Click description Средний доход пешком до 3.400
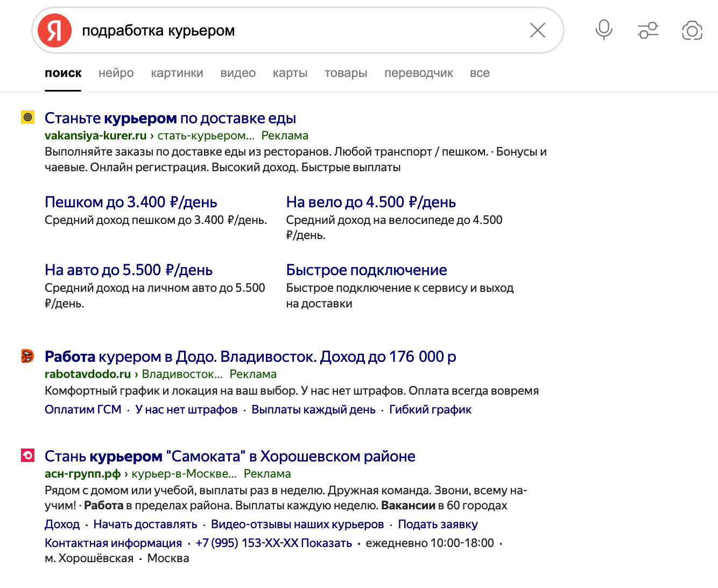 (x=156, y=220)
